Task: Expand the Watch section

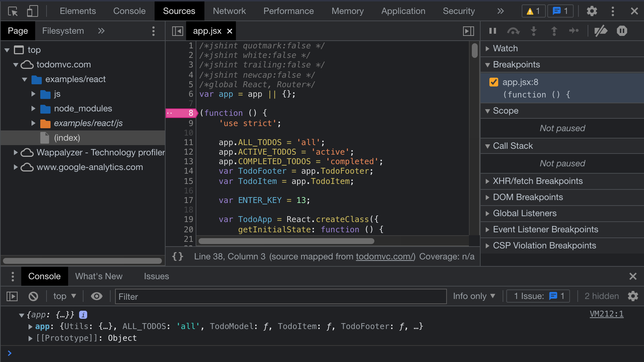Action: click(505, 48)
